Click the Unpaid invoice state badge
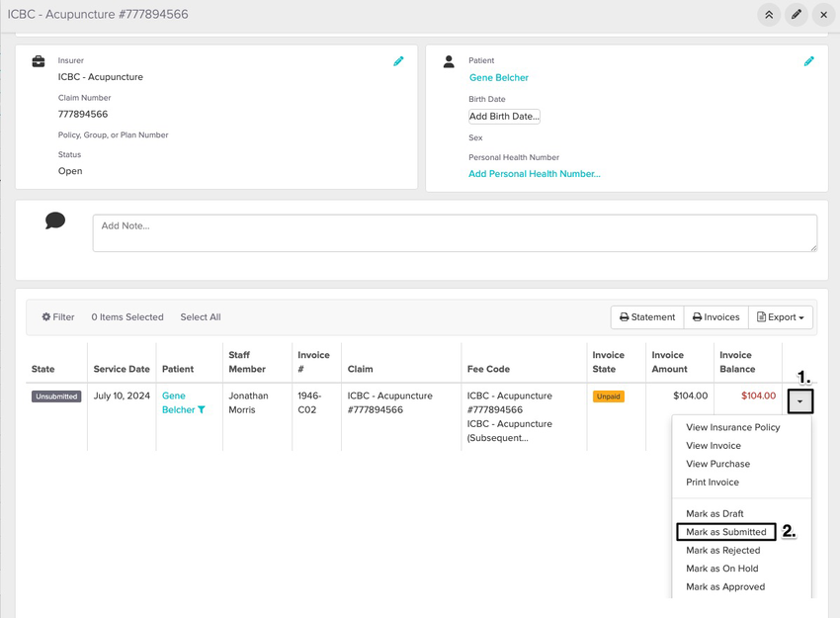 608,397
